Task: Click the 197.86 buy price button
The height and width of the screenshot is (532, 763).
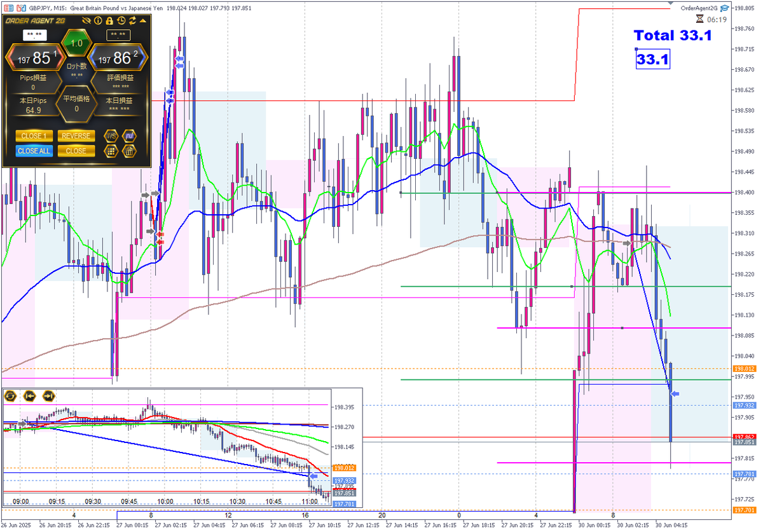Action: coord(117,58)
